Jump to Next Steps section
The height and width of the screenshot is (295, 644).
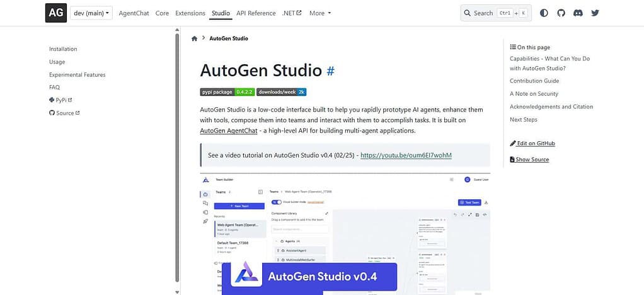tap(523, 120)
